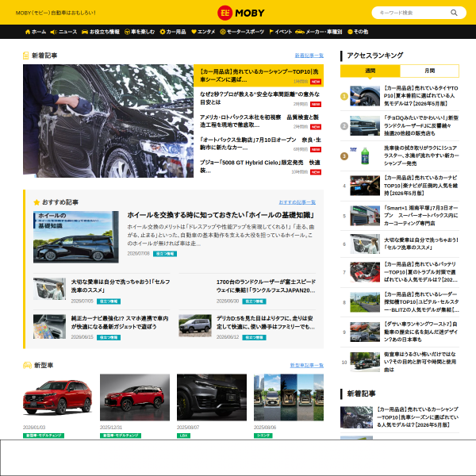
Task: Open ranking 10 街宣車 article
Action: 420,362
